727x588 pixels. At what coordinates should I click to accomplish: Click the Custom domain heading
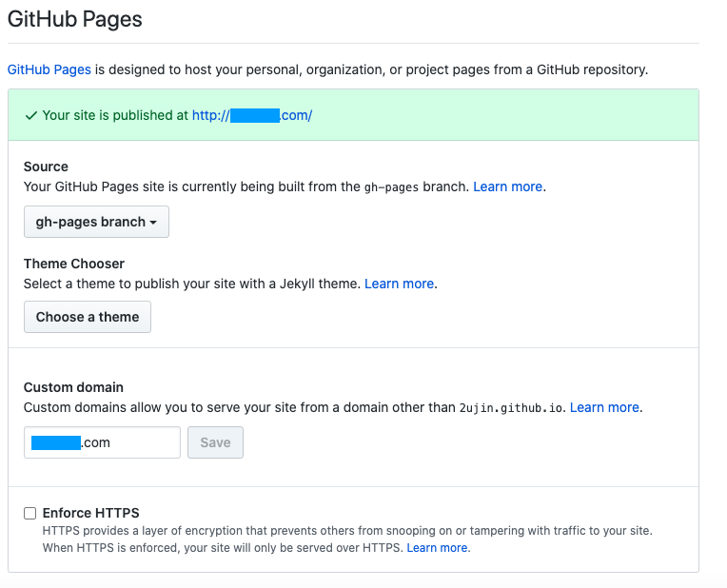tap(73, 387)
